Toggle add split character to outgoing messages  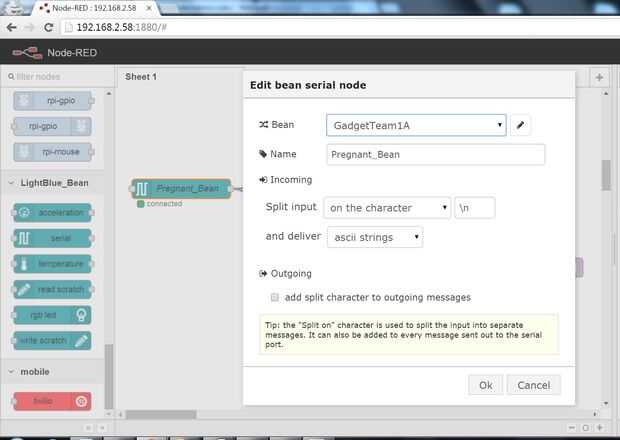coord(275,297)
